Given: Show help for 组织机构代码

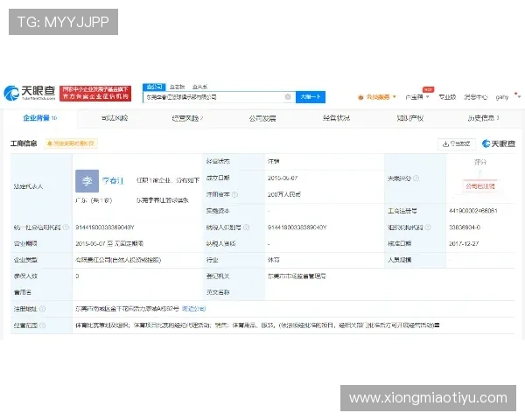Looking at the screenshot, I should click(x=428, y=227).
